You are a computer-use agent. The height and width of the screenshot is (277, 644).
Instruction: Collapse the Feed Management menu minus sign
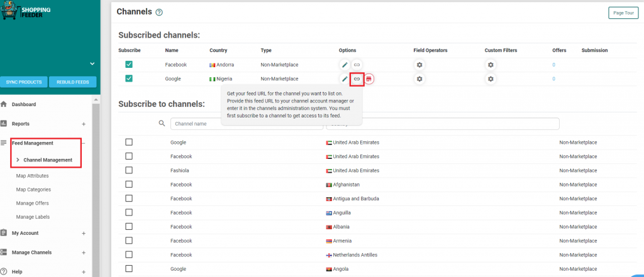84,143
